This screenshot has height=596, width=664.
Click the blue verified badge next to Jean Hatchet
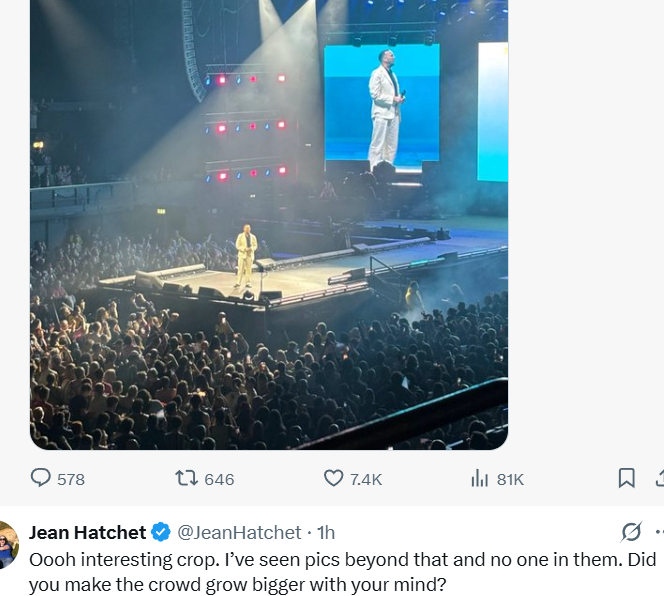tap(161, 532)
